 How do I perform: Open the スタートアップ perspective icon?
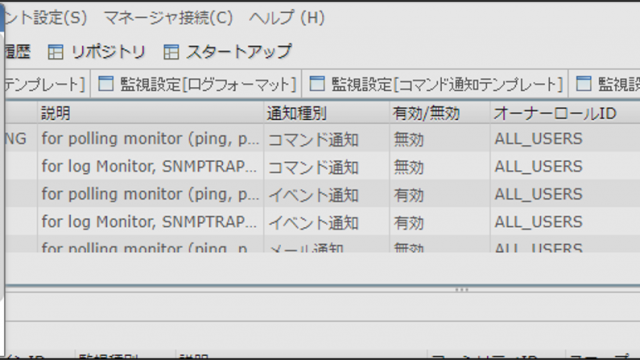pyautogui.click(x=171, y=52)
